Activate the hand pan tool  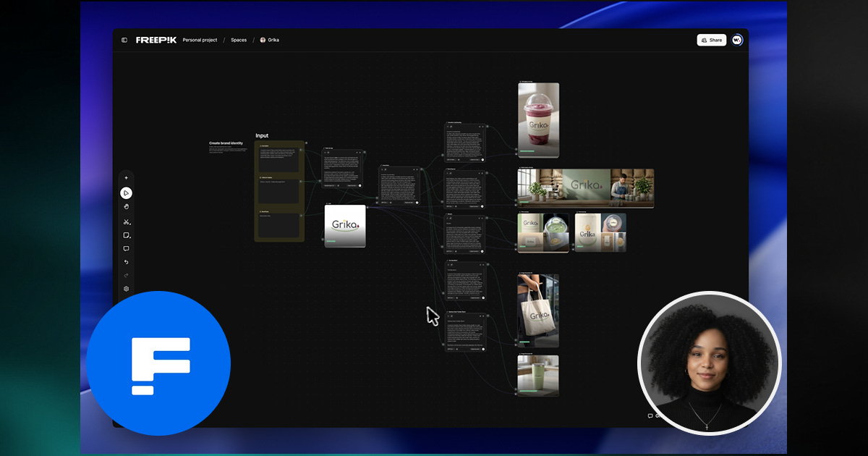coord(126,207)
